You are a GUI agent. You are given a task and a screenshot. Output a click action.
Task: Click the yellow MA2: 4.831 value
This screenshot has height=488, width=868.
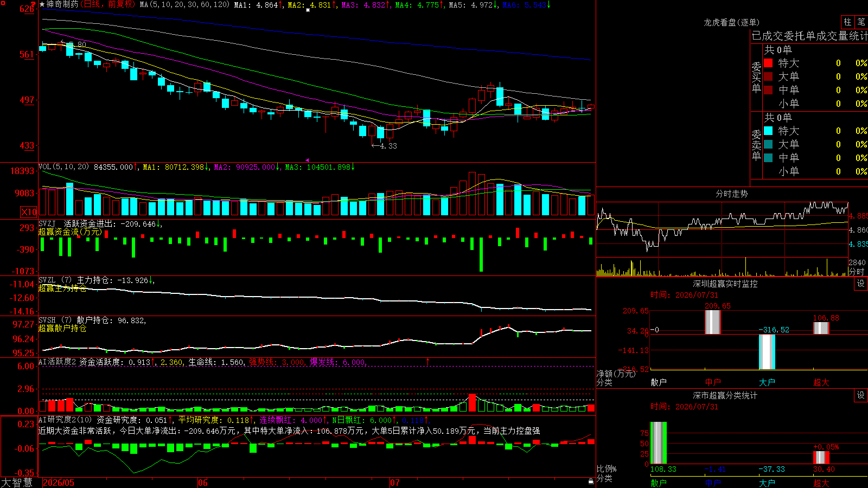312,5
